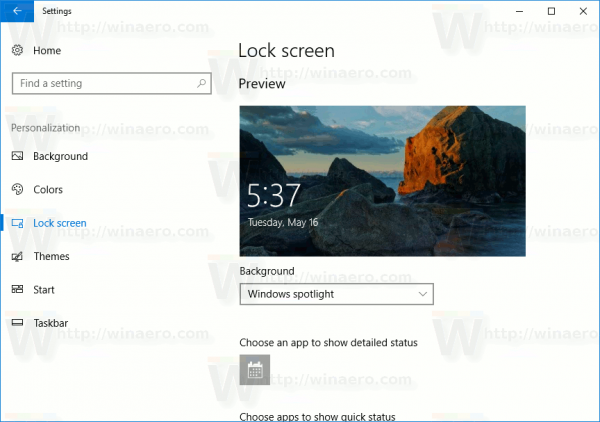This screenshot has height=422, width=600.
Task: Select Lock screen in the sidebar
Action: (x=60, y=223)
